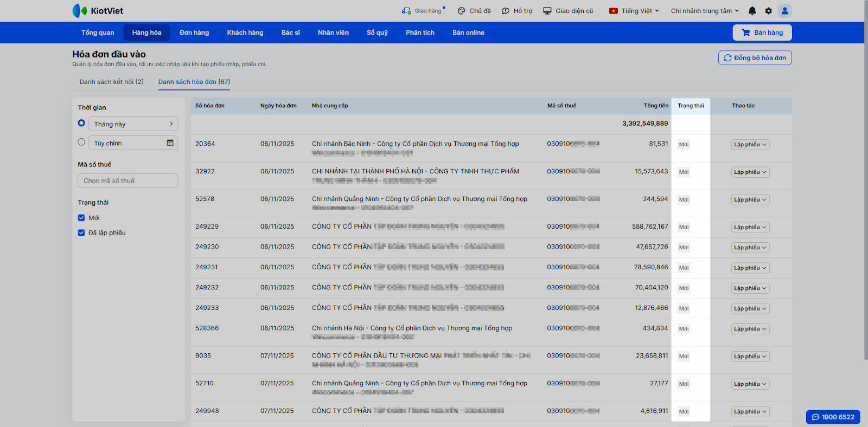The image size is (868, 427).
Task: Uncheck the Mới status checkbox
Action: [81, 218]
